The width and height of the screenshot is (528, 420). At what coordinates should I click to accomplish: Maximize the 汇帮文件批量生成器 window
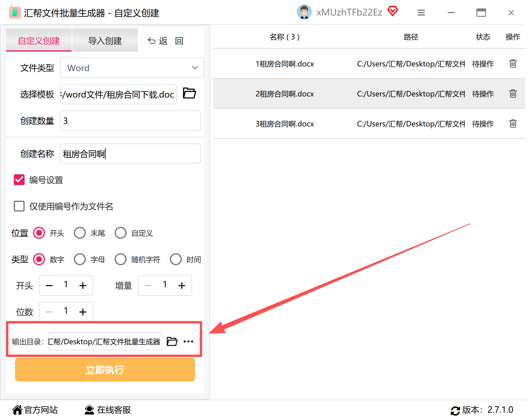[481, 13]
